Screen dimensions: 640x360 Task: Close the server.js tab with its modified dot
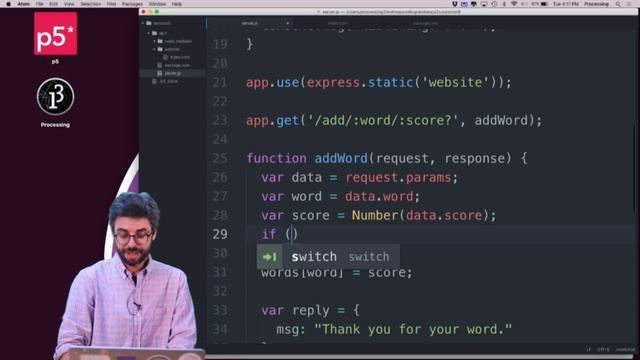[x=287, y=23]
